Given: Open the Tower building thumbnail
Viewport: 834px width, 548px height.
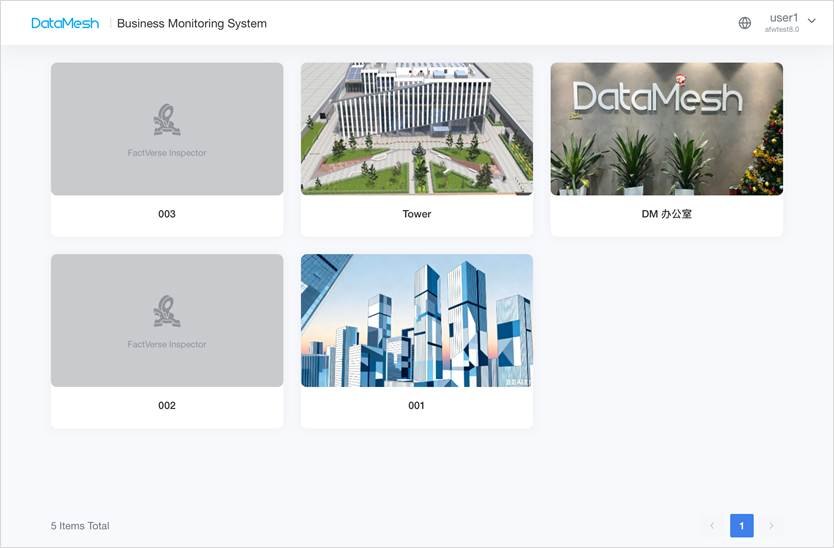Looking at the screenshot, I should (x=416, y=129).
